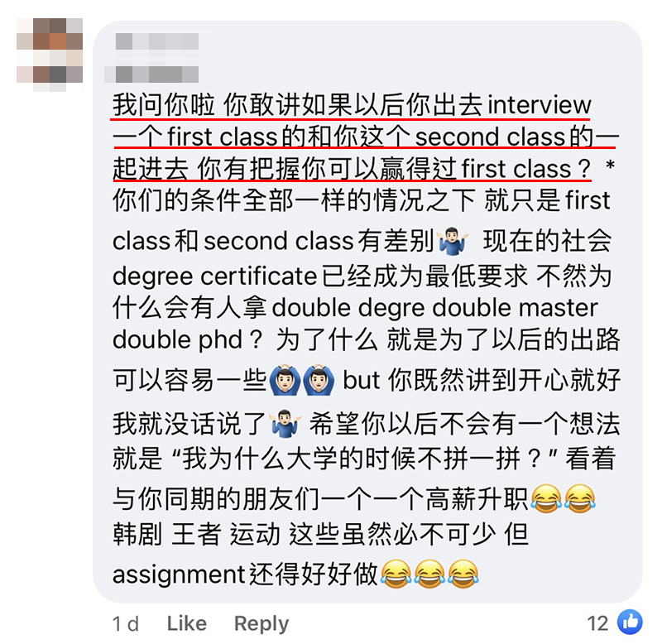Click the first OK-gesture emoji after 可以容易一些
662x644 pixels.
[285, 381]
